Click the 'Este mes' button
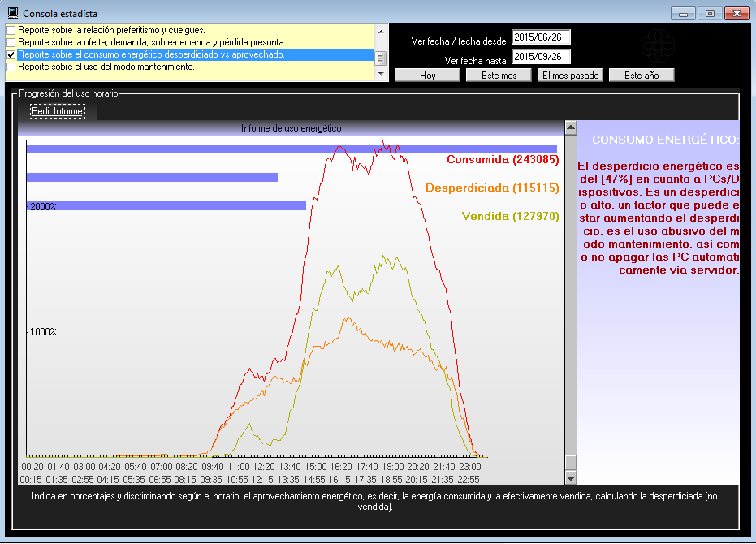Image resolution: width=756 pixels, height=544 pixels. 499,76
